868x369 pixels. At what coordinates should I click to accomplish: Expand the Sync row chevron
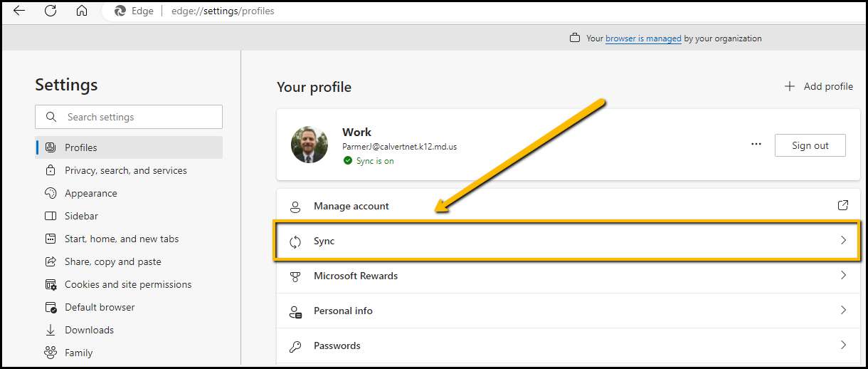pos(844,241)
